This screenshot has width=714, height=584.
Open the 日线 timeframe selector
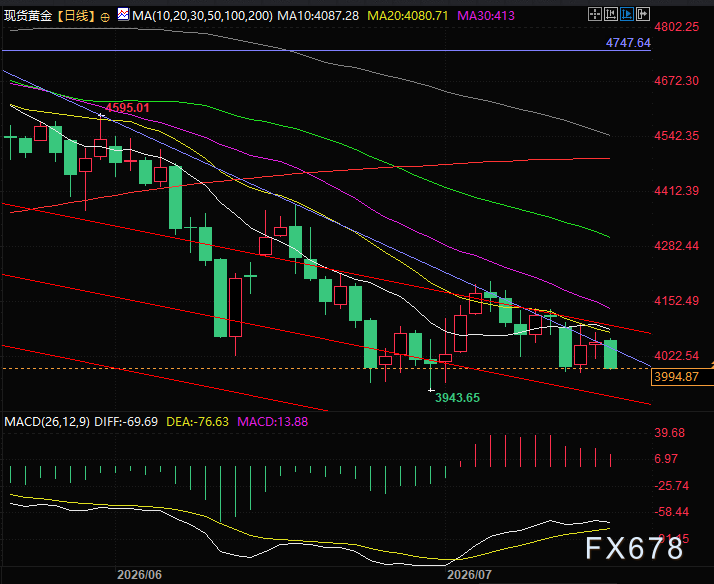(x=76, y=16)
